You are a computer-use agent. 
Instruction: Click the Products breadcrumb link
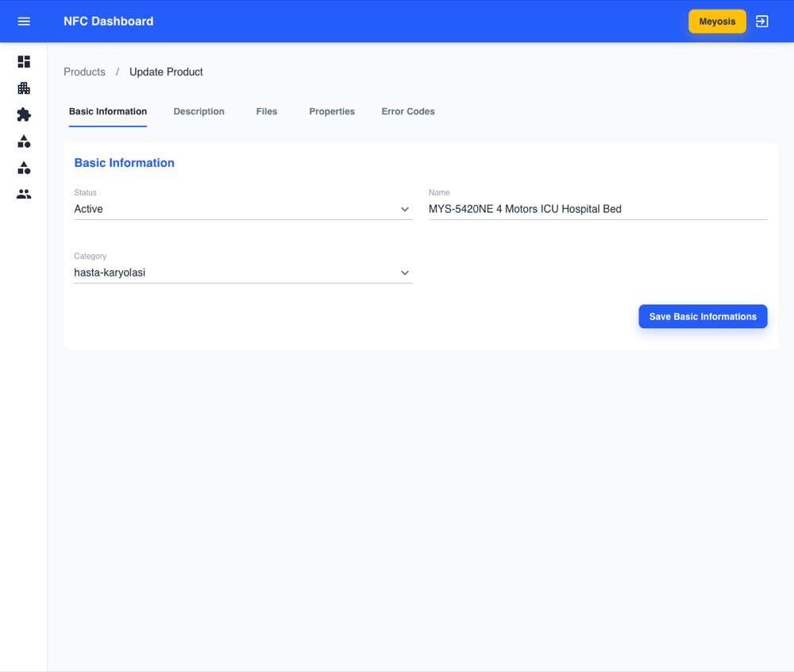coord(85,72)
